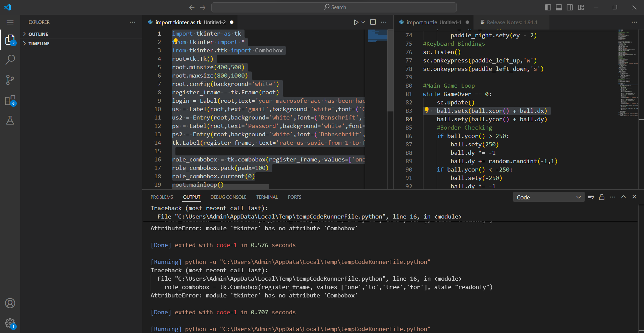Viewport: 644px width, 333px height.
Task: Click the 'sc.listen()' code line
Action: pos(442,52)
